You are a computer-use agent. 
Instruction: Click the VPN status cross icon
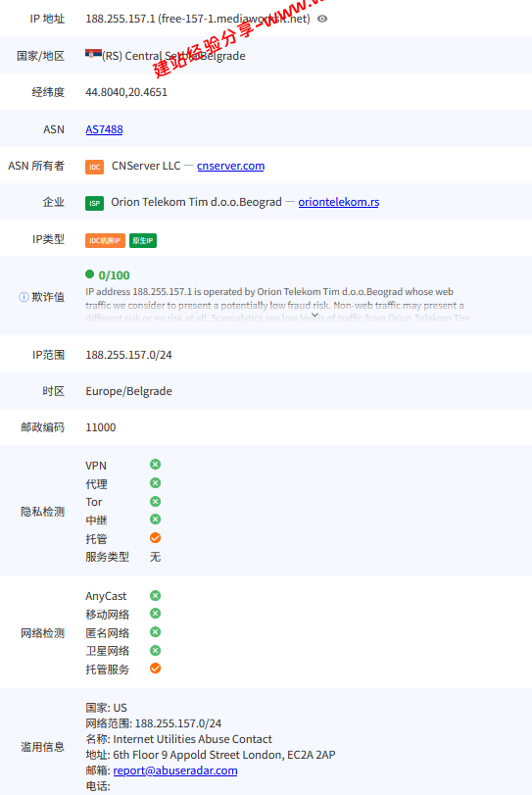pos(156,465)
